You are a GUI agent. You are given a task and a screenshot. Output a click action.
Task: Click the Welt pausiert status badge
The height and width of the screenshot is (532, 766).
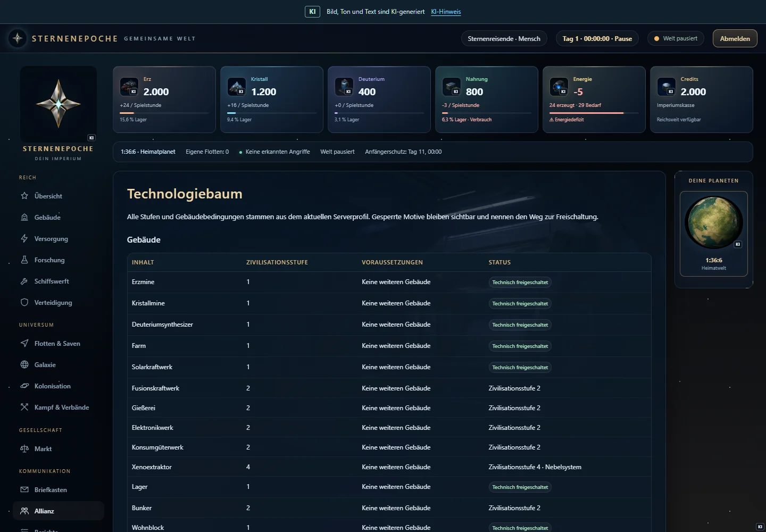coord(676,38)
